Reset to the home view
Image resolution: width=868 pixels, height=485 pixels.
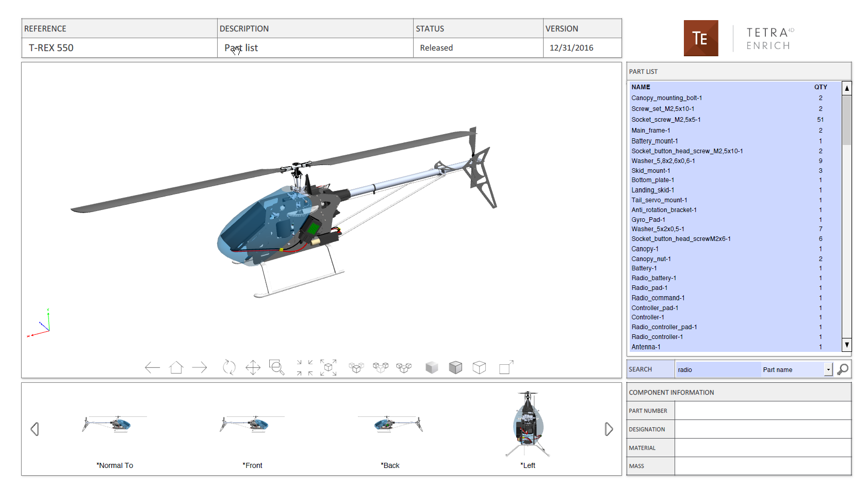176,367
